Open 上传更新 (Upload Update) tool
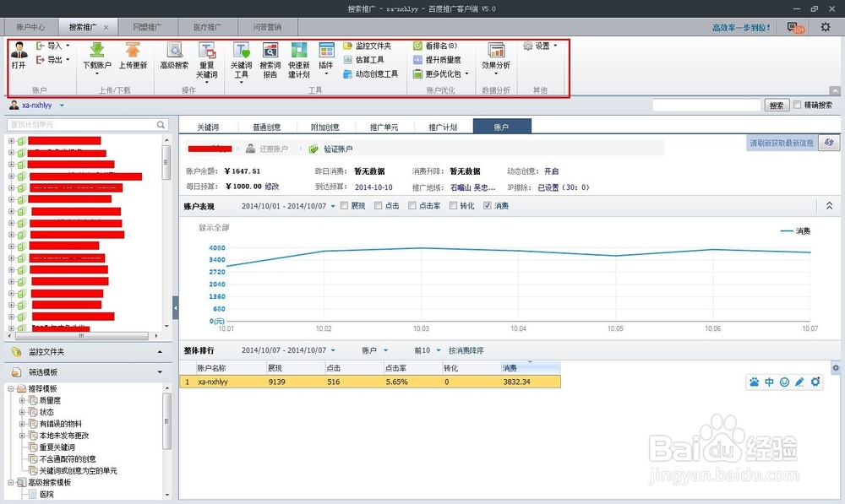The width and height of the screenshot is (845, 504). (131, 59)
